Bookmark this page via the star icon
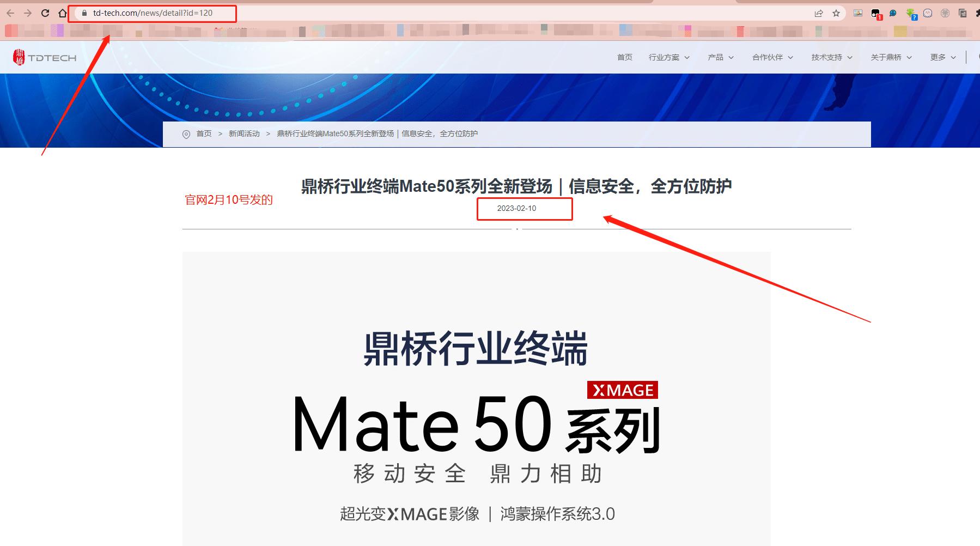Image resolution: width=980 pixels, height=546 pixels. click(x=836, y=13)
